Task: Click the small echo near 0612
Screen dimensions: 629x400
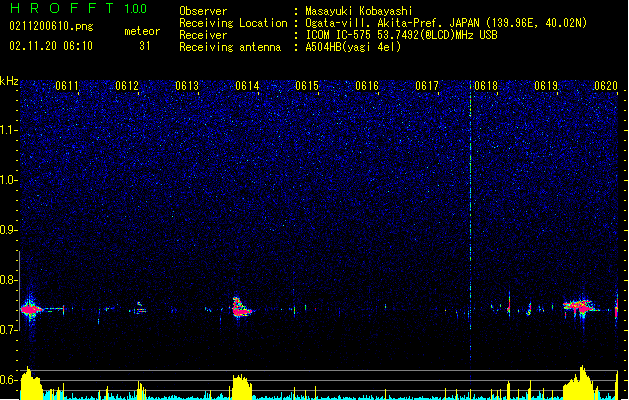Action: (x=139, y=308)
